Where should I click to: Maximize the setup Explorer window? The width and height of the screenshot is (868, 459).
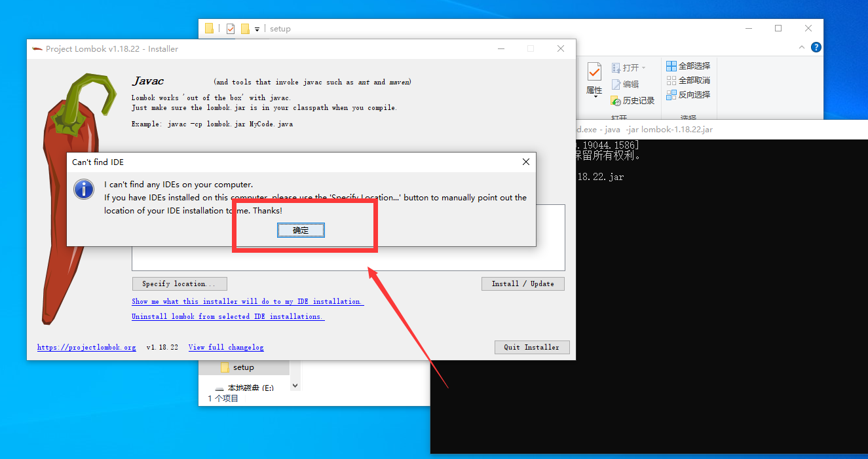click(778, 28)
